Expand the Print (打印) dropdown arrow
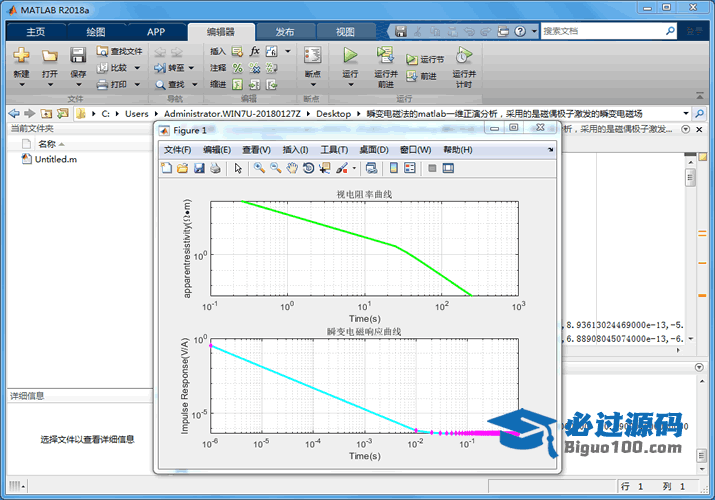 tap(137, 84)
